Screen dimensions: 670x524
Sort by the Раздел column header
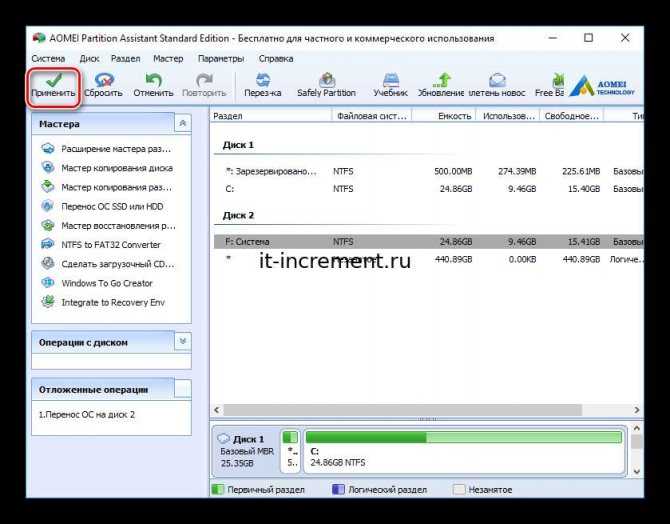click(x=271, y=116)
